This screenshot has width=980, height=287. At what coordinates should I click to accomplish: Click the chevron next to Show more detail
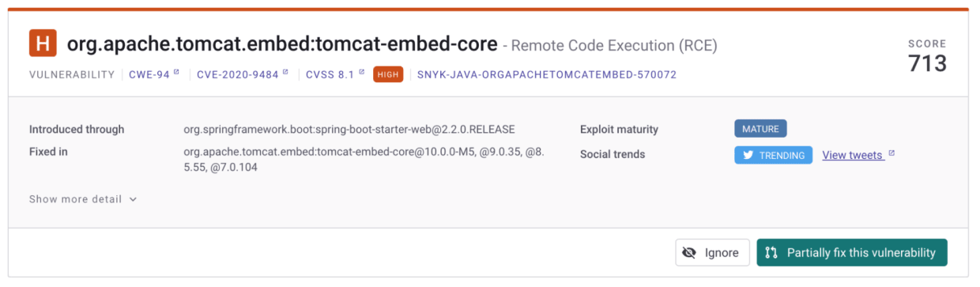(133, 199)
